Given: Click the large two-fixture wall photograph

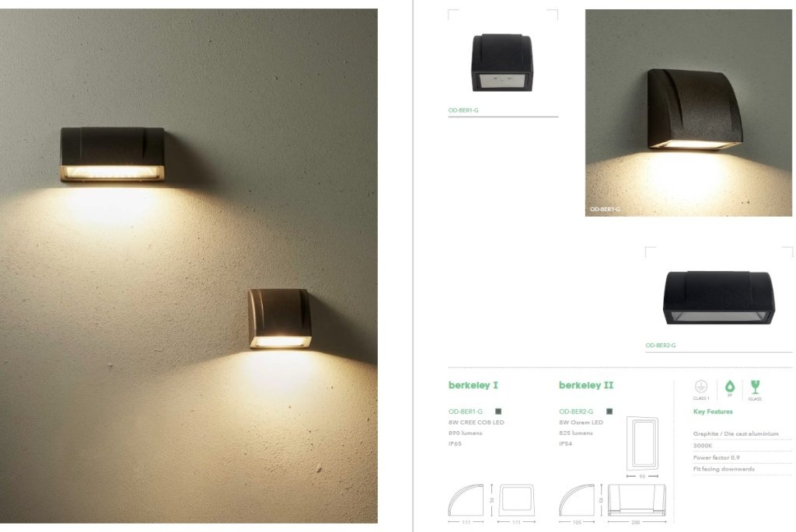Looking at the screenshot, I should click(188, 266).
